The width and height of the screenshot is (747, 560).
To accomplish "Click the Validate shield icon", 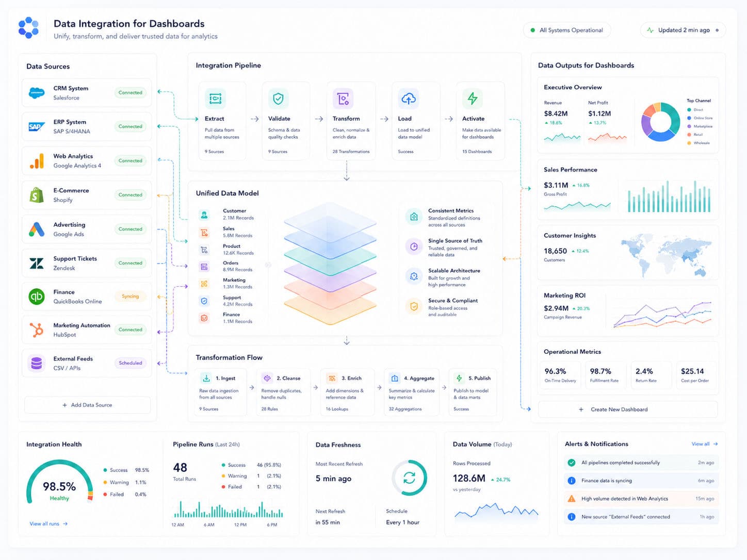I will pos(278,98).
